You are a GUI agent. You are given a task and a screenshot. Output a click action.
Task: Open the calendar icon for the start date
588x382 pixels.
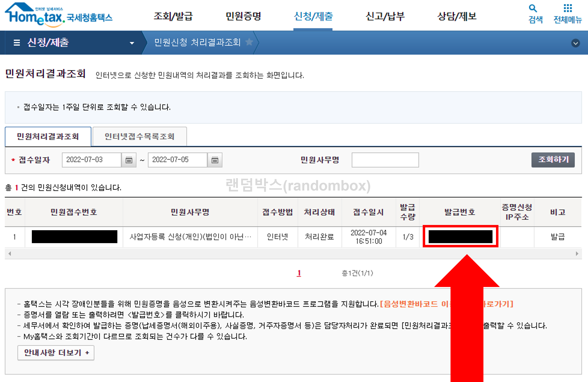[x=129, y=160]
